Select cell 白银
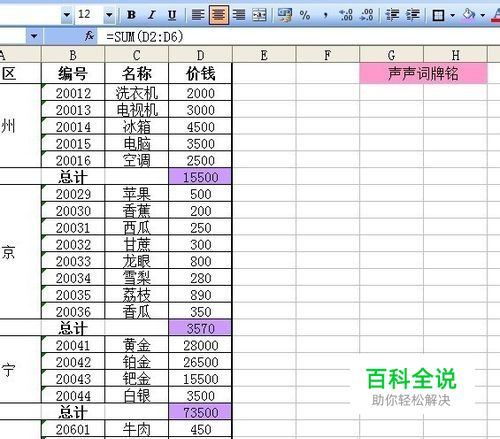 137,395
